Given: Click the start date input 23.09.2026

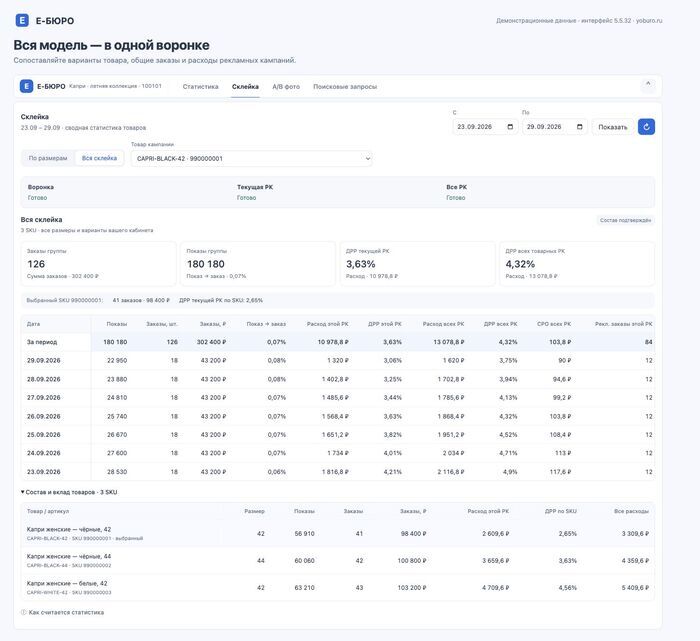Looking at the screenshot, I should (x=485, y=127).
